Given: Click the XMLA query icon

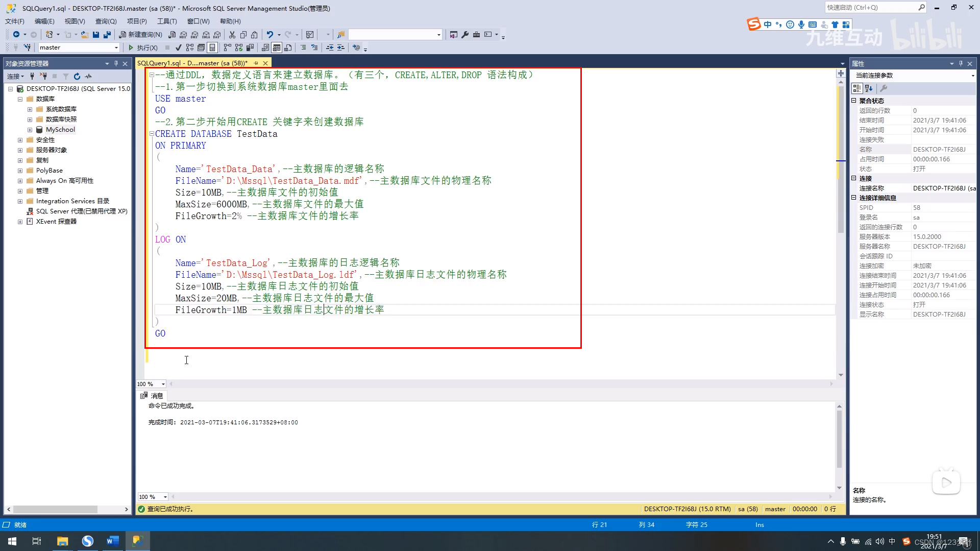Looking at the screenshot, I should pyautogui.click(x=206, y=34).
